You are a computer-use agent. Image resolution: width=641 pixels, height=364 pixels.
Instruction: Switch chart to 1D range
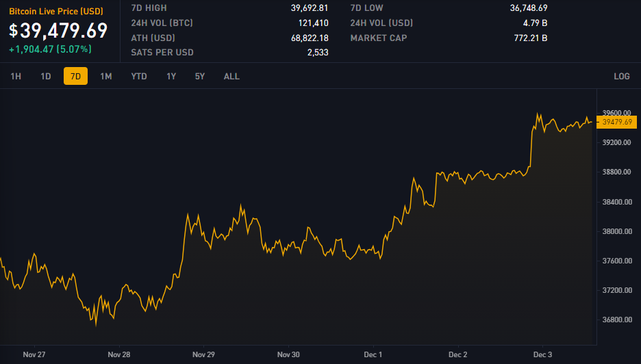pyautogui.click(x=46, y=77)
